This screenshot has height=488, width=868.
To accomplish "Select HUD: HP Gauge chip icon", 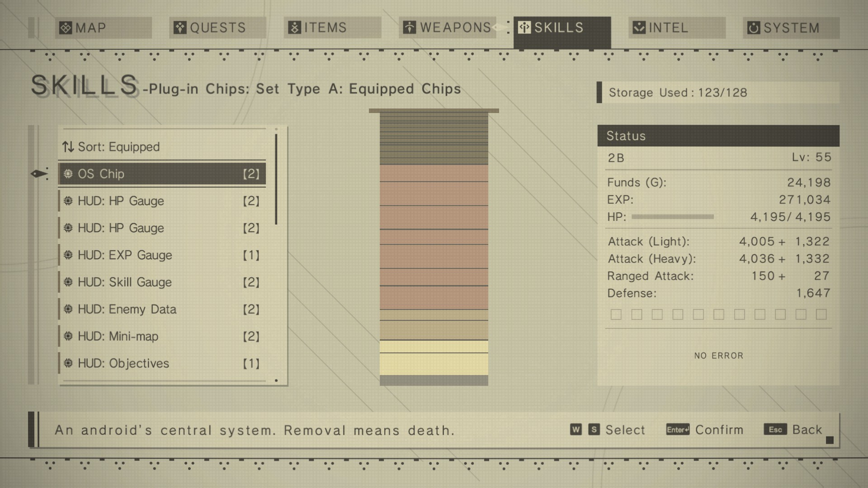I will [x=69, y=201].
